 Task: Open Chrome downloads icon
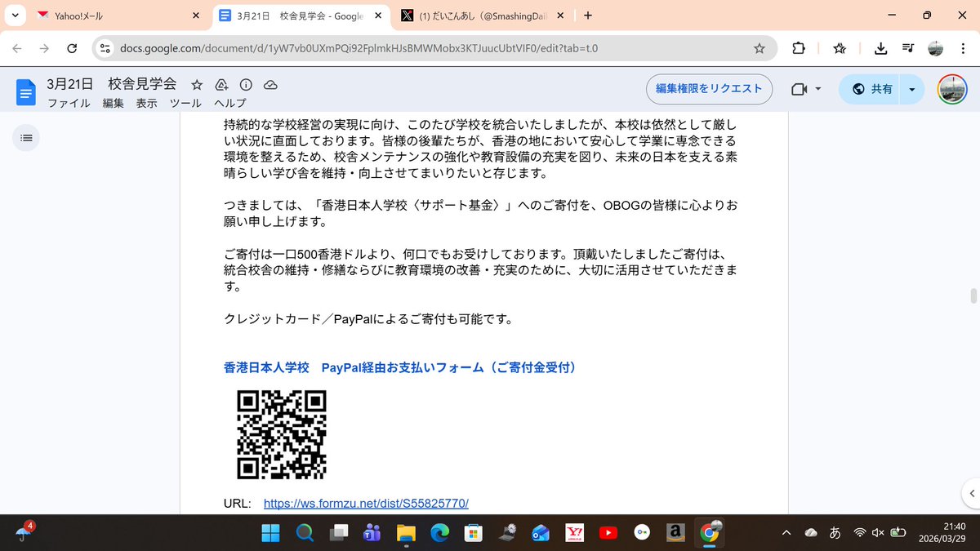(x=880, y=48)
